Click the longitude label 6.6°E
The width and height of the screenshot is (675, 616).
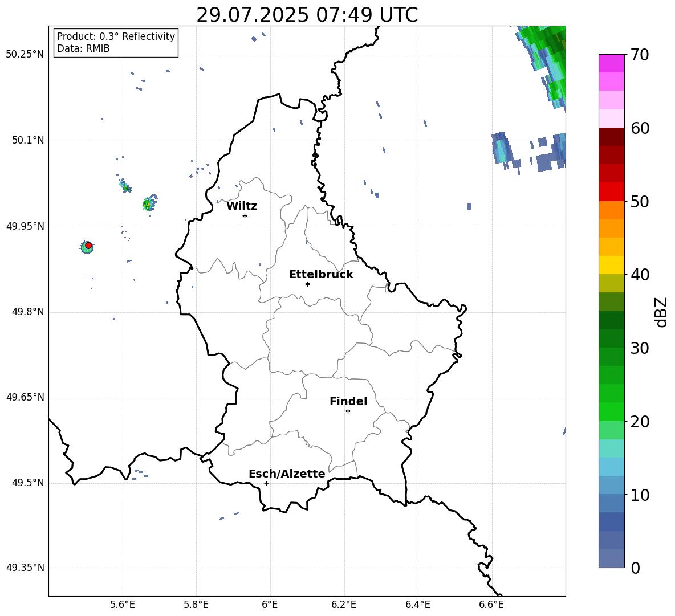pos(491,605)
